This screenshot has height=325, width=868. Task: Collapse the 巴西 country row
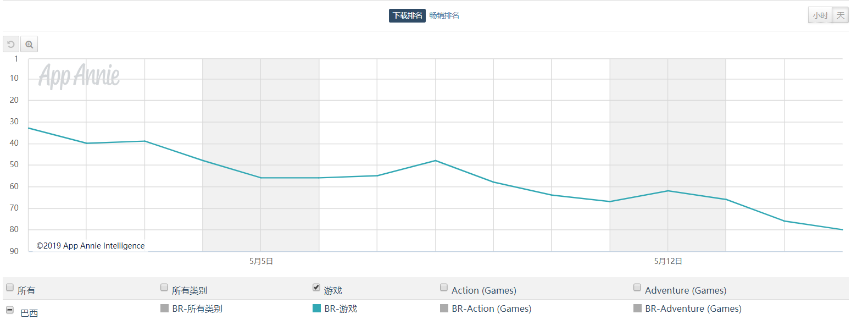10,310
